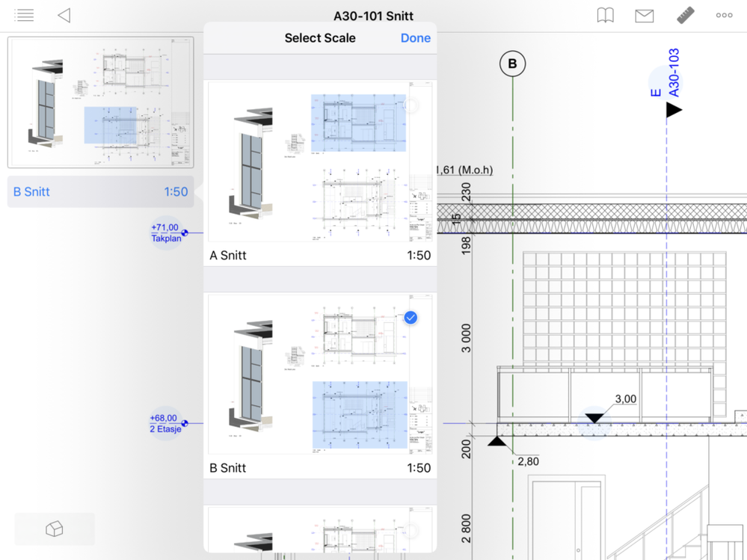This screenshot has width=747, height=560.
Task: Click the grid line bubble labeled B
Action: tap(512, 64)
